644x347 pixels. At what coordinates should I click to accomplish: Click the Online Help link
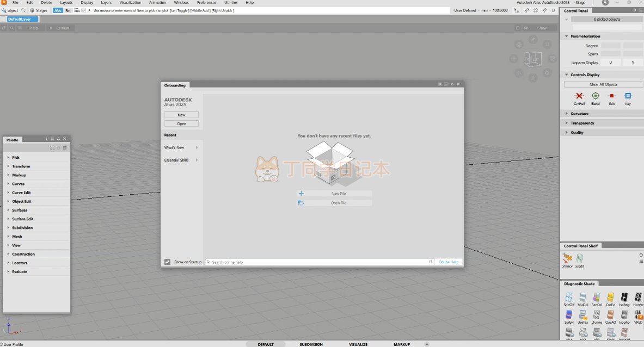(448, 262)
